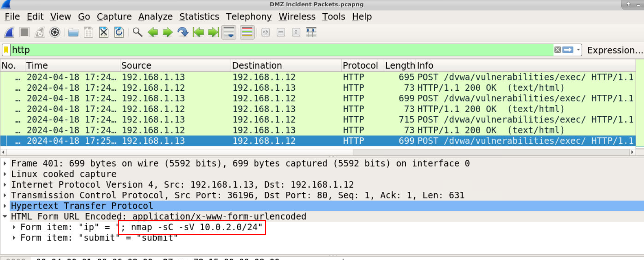Find a packet with the magnifier icon

pos(138,32)
